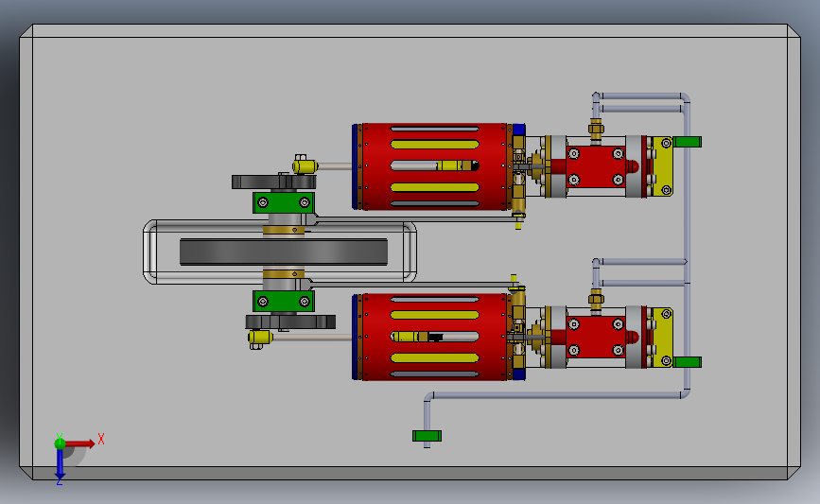Select the upper yellow end plate

tap(663, 166)
